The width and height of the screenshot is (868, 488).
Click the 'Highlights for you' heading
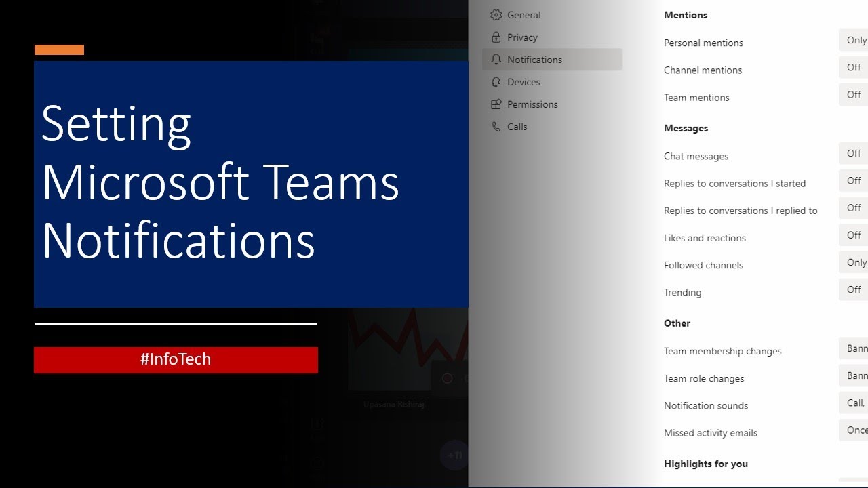[706, 464]
